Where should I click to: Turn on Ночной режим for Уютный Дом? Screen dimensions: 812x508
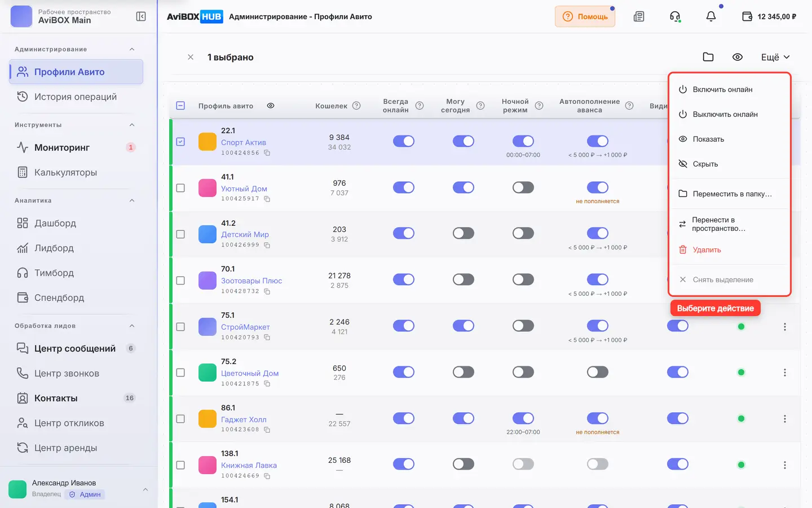[x=523, y=187]
